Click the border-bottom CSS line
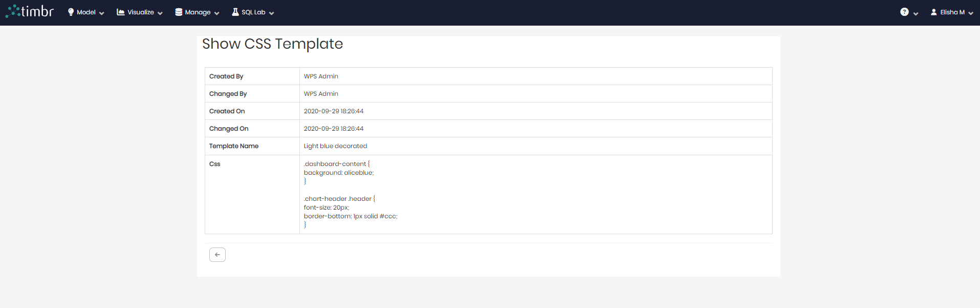This screenshot has width=980, height=308. pos(351,216)
